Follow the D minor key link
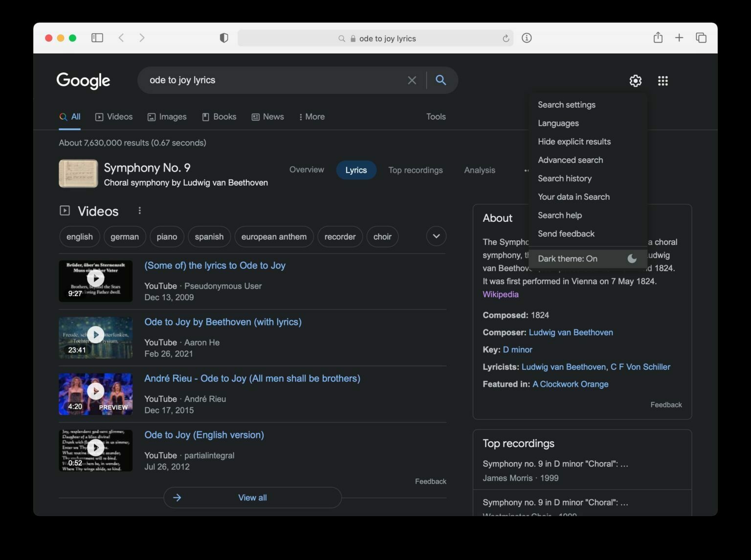 517,349
